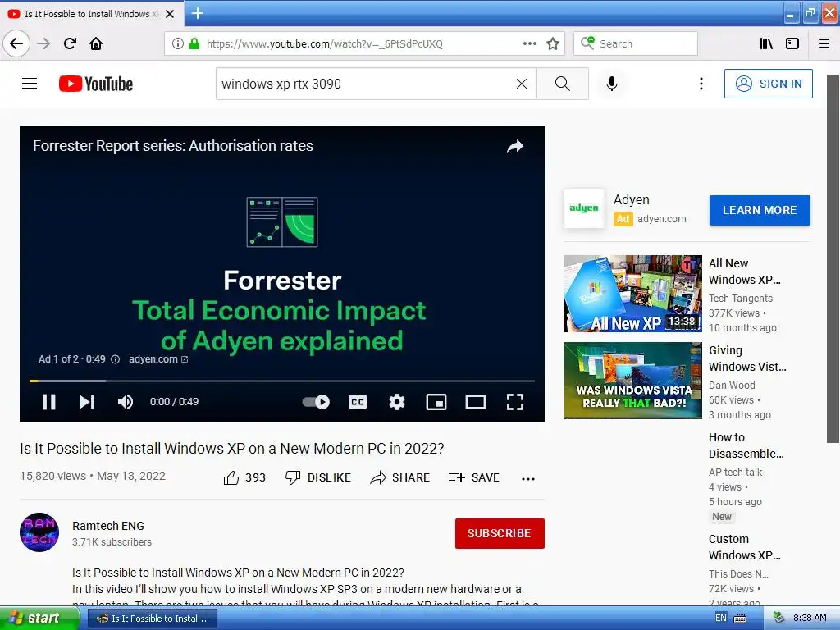Click the URL address bar
840x630 pixels.
click(x=364, y=43)
